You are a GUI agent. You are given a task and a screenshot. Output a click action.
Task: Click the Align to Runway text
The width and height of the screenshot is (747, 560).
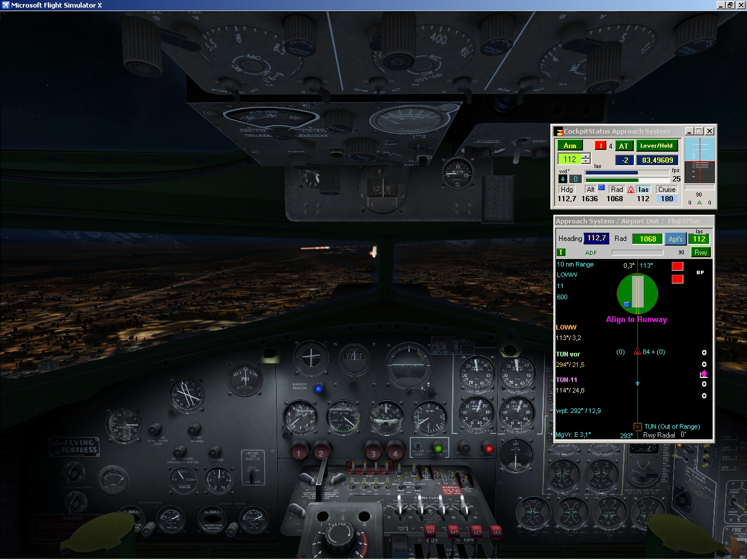click(x=637, y=319)
